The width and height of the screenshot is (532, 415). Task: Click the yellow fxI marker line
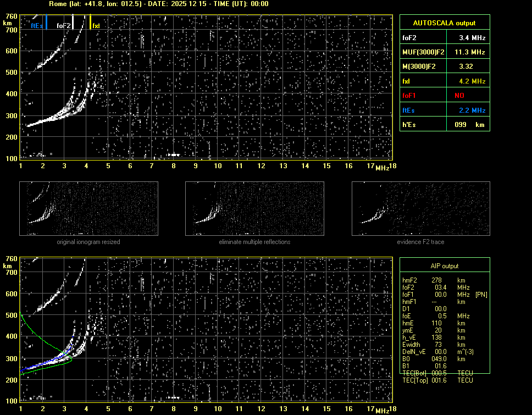pos(90,23)
